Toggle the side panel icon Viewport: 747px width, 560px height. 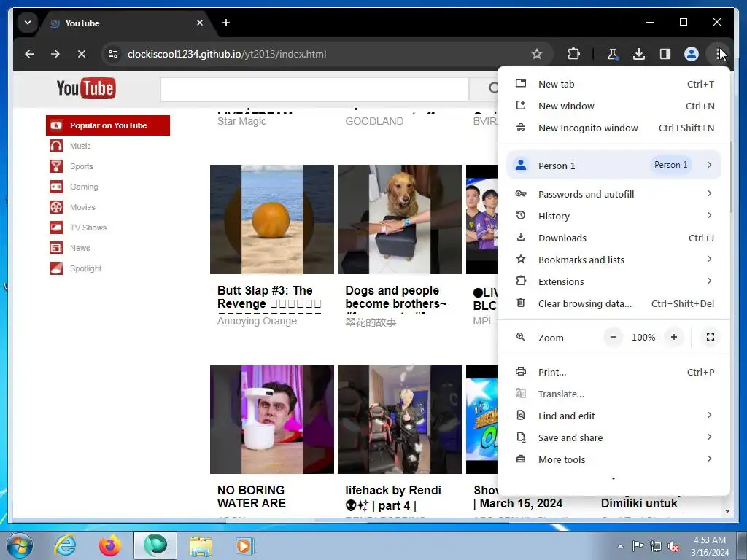click(x=665, y=54)
